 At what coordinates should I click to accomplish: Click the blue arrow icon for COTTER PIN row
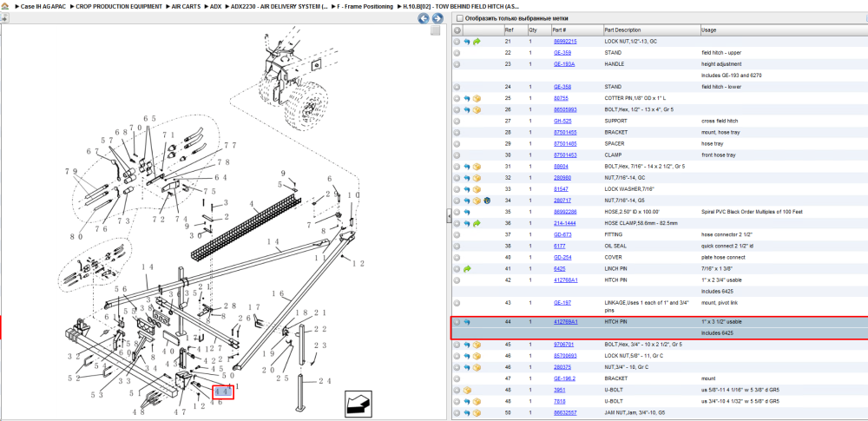pyautogui.click(x=467, y=98)
